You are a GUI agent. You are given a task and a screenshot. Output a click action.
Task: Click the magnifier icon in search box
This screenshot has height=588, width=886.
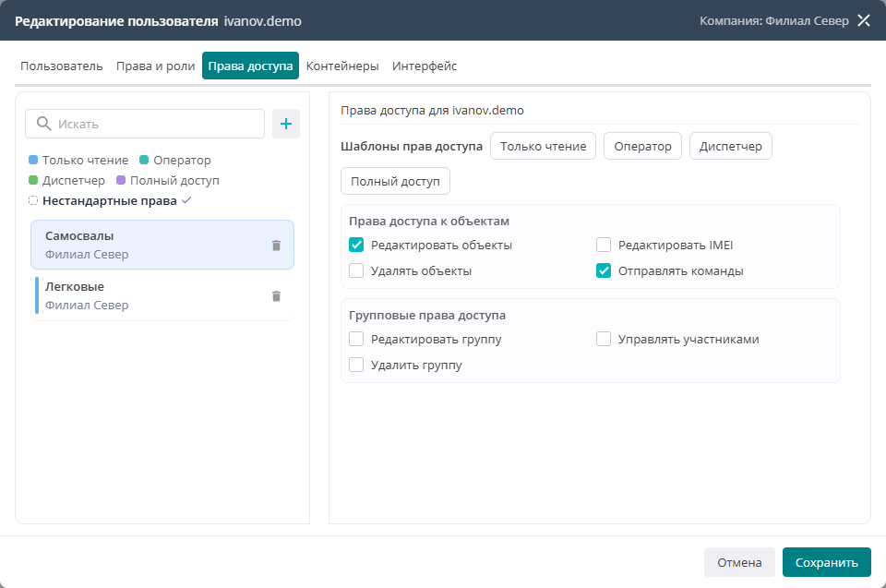pos(43,124)
